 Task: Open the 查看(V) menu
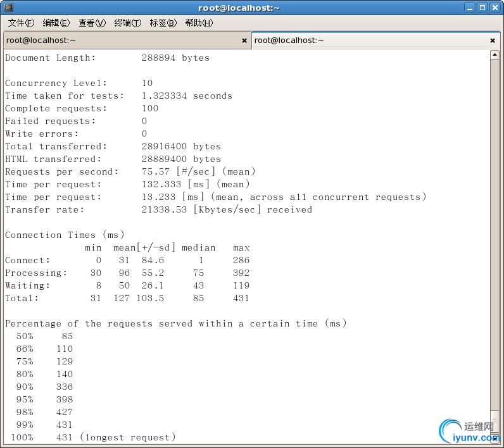(92, 23)
